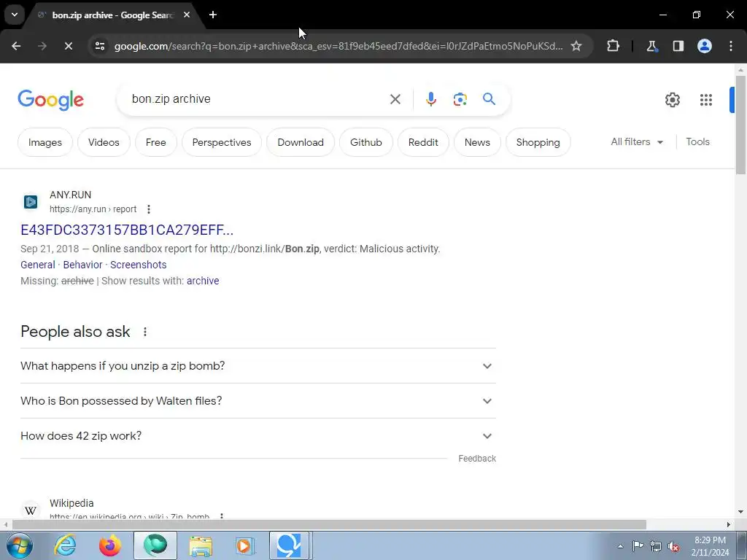Open the Google apps grid
Image resolution: width=747 pixels, height=560 pixels.
pos(705,99)
